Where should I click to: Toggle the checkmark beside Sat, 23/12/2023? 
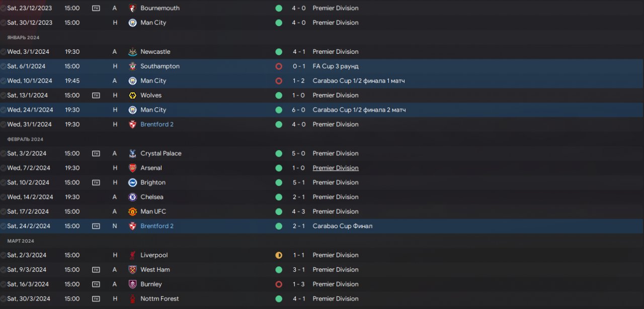click(x=4, y=8)
